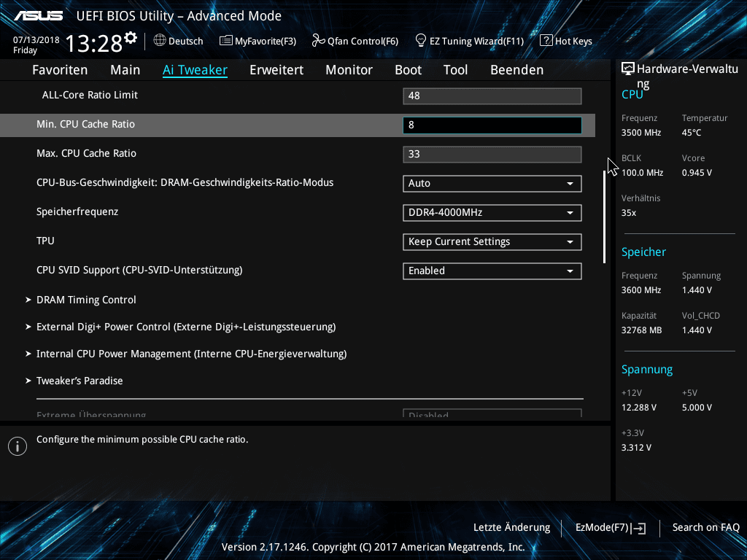Screen dimensions: 747x560
Task: Open the Beenden tab
Action: click(x=517, y=70)
